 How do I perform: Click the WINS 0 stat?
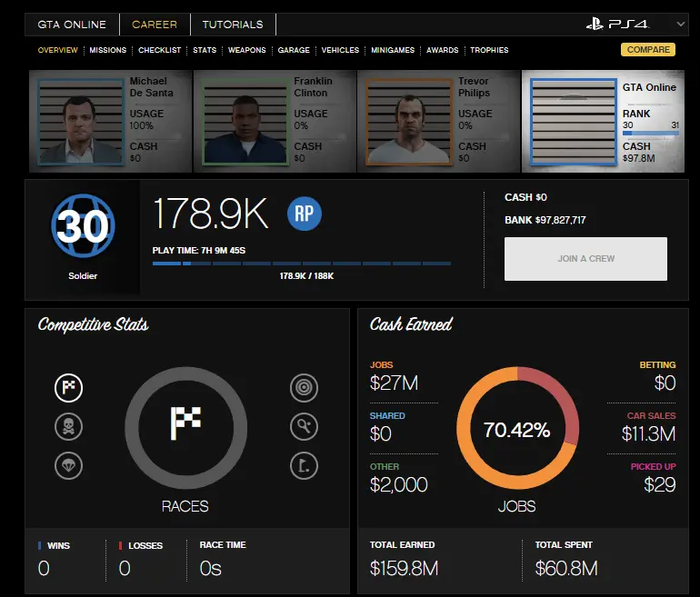click(54, 560)
